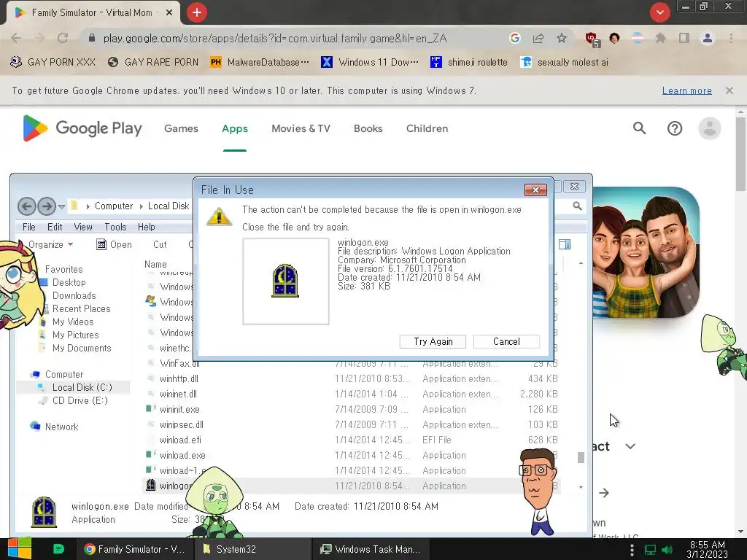Click red tab search dropdown button
Viewport: 747px width, 560px height.
coord(659,12)
